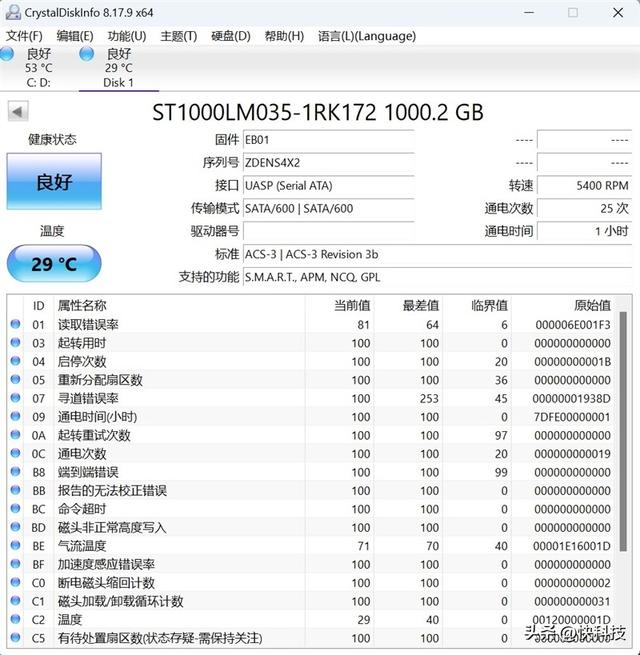Click the status dot for 04 启停次数
640x655 pixels.
click(x=15, y=361)
